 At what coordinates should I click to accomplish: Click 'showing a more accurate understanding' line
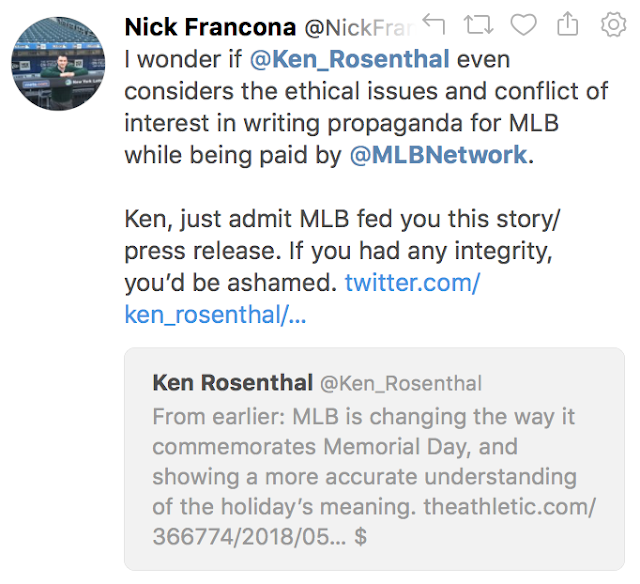pyautogui.click(x=364, y=477)
